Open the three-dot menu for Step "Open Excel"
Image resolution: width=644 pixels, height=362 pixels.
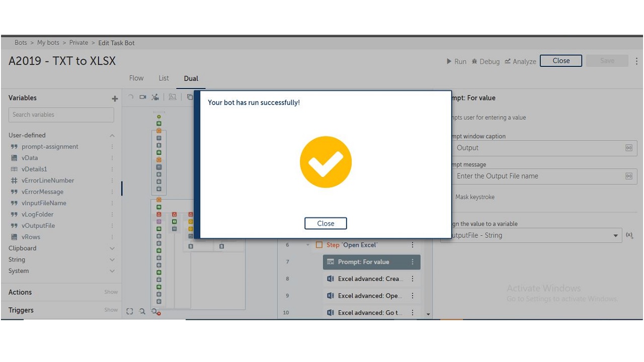[x=413, y=245]
